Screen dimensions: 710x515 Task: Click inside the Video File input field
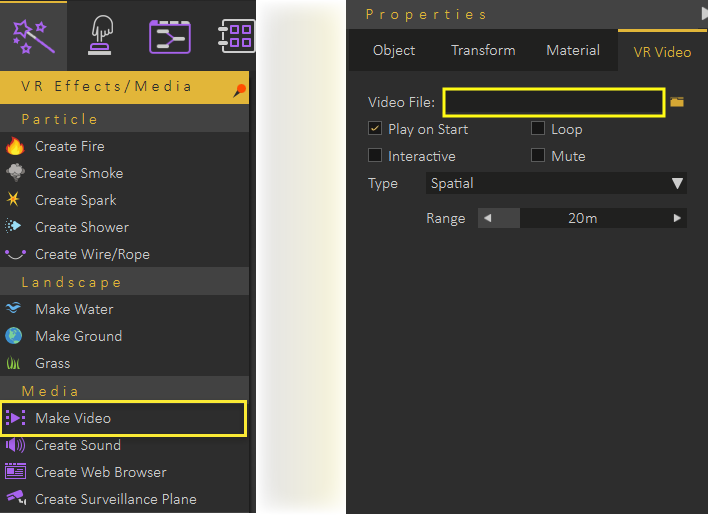(x=554, y=102)
